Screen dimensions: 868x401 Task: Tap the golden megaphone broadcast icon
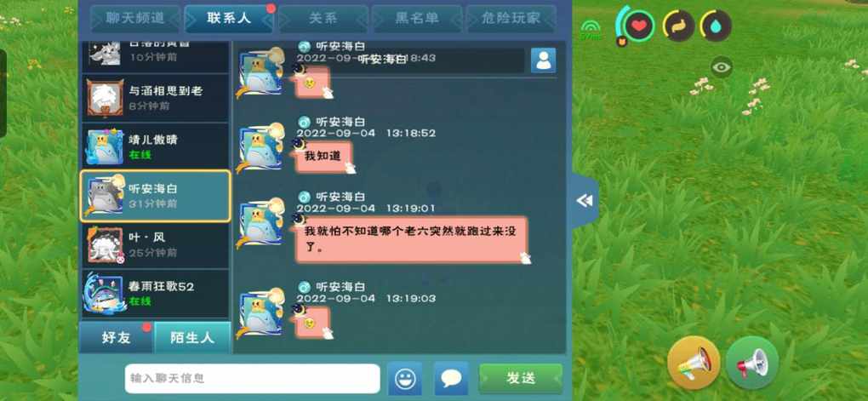[x=693, y=363]
